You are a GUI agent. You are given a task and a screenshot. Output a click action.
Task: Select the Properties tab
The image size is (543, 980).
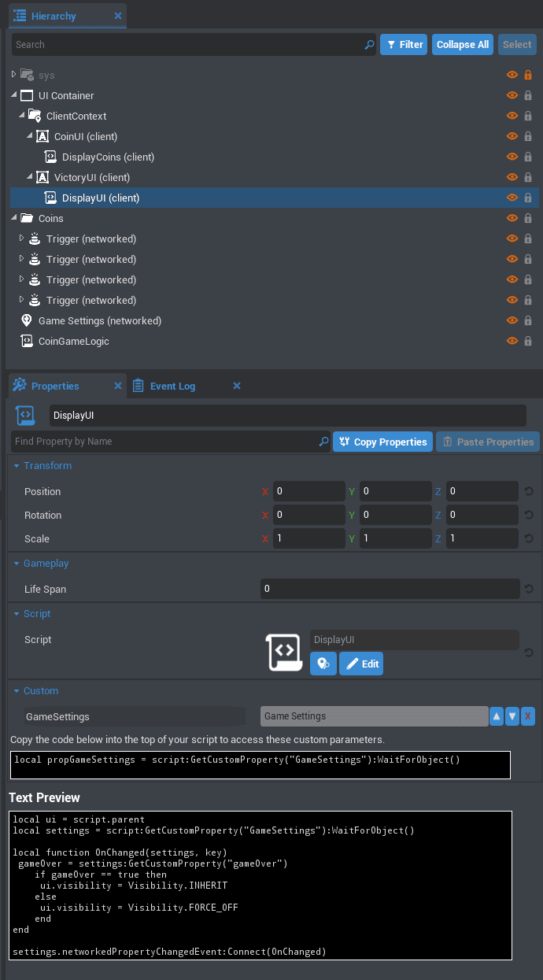55,386
